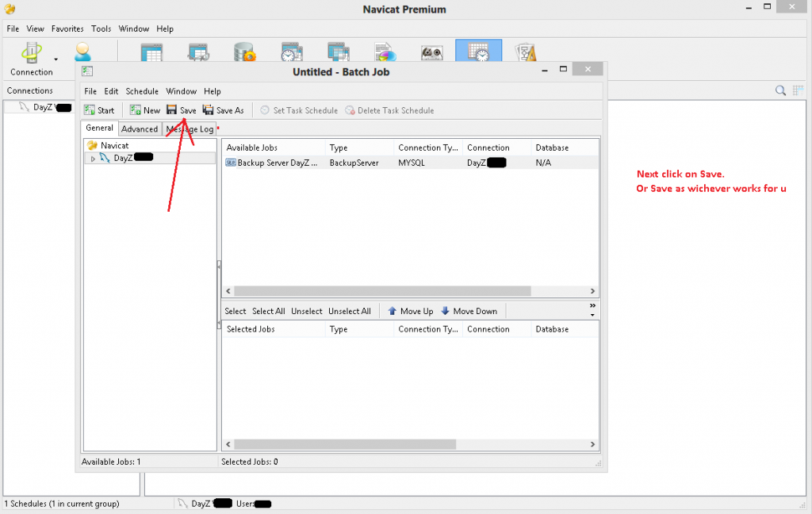Switch to the Advanced tab
The image size is (812, 514).
[x=140, y=129]
